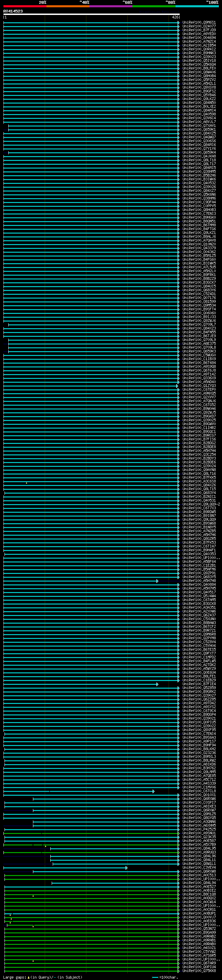Select label UniRef100_B8BAW3
This screenshot has height=980, width=222.
click(199, 623)
